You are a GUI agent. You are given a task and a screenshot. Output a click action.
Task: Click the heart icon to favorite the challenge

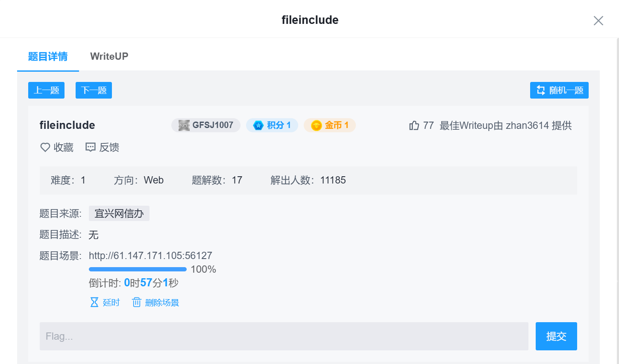(x=45, y=147)
